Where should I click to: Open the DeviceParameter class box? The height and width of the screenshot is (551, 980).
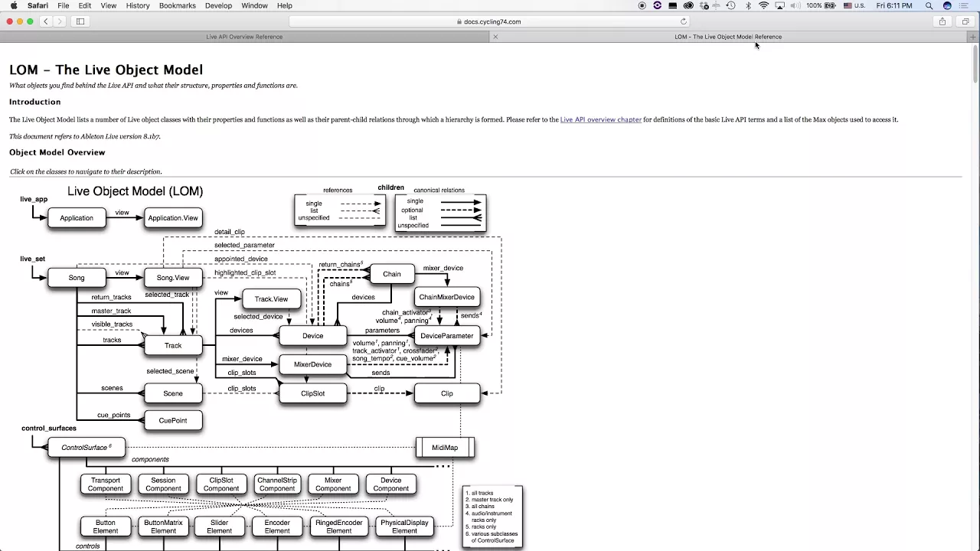click(x=447, y=336)
